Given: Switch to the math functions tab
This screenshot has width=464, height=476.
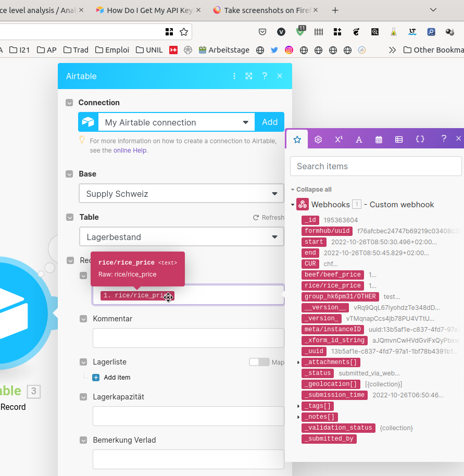Looking at the screenshot, I should pyautogui.click(x=338, y=140).
